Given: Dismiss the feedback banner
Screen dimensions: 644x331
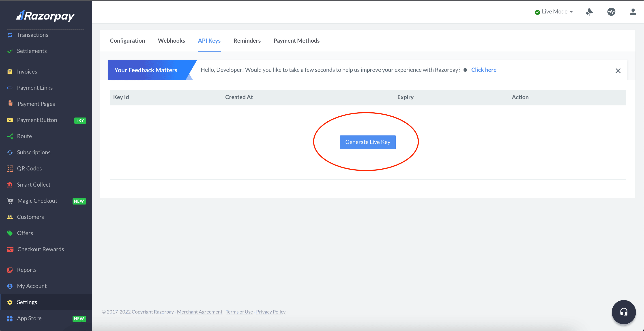Looking at the screenshot, I should [x=618, y=71].
